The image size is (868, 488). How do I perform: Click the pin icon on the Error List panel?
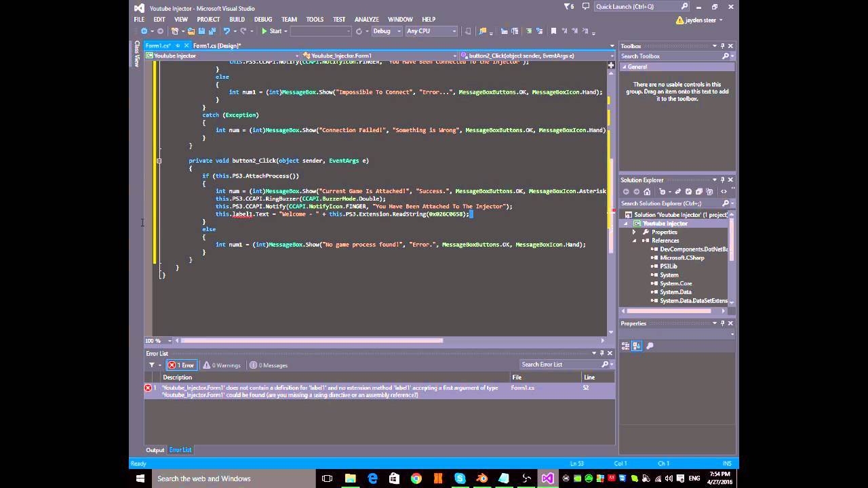point(601,353)
